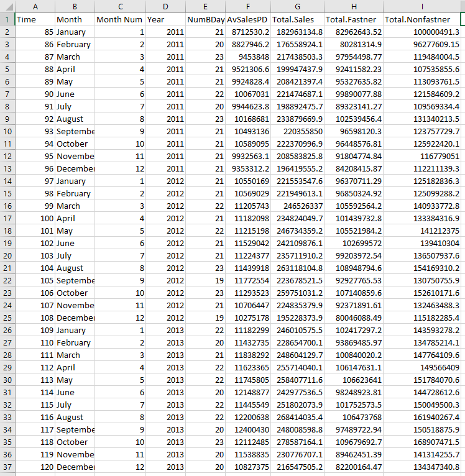465x476 pixels.
Task: Click the 'AvSalesPD' header cell
Action: 248,19
